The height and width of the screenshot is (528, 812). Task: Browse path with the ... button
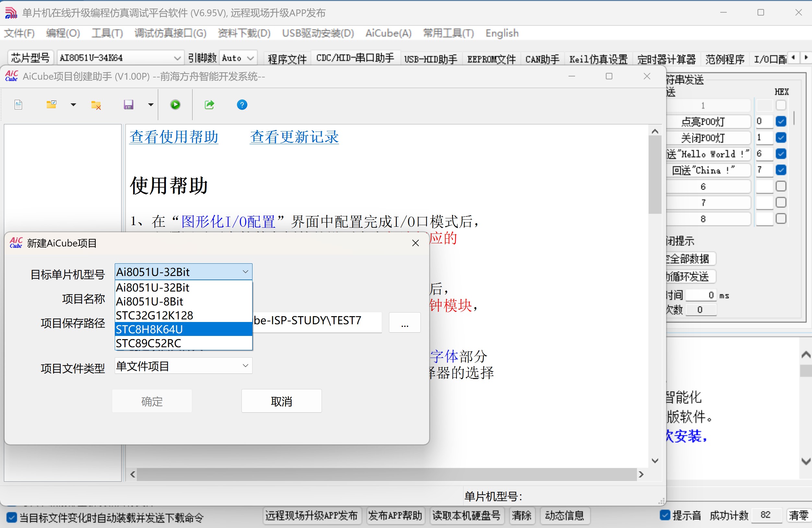click(x=405, y=322)
